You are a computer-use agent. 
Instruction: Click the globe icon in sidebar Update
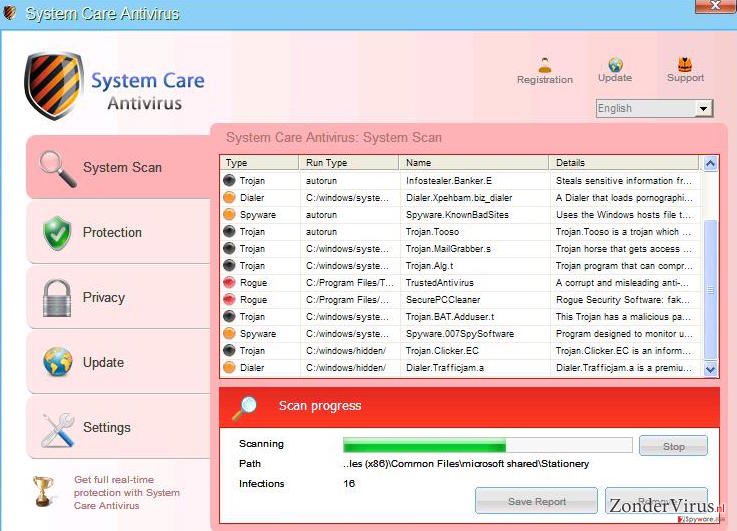(x=57, y=361)
